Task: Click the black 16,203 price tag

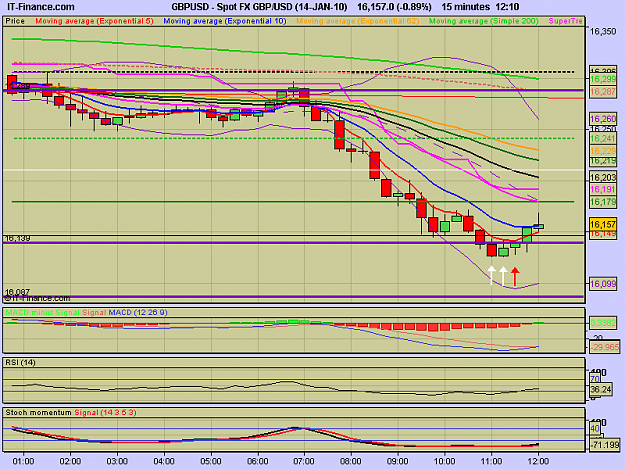Action: (x=603, y=177)
